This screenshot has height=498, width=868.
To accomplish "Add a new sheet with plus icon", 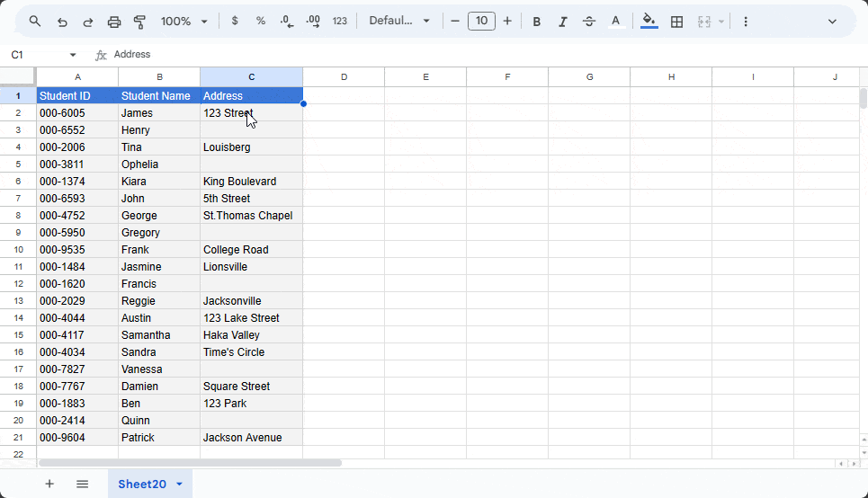I will tap(49, 485).
